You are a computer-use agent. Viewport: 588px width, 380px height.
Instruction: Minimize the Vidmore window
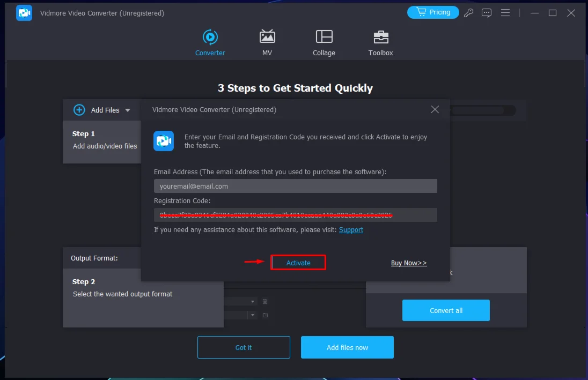(x=534, y=13)
